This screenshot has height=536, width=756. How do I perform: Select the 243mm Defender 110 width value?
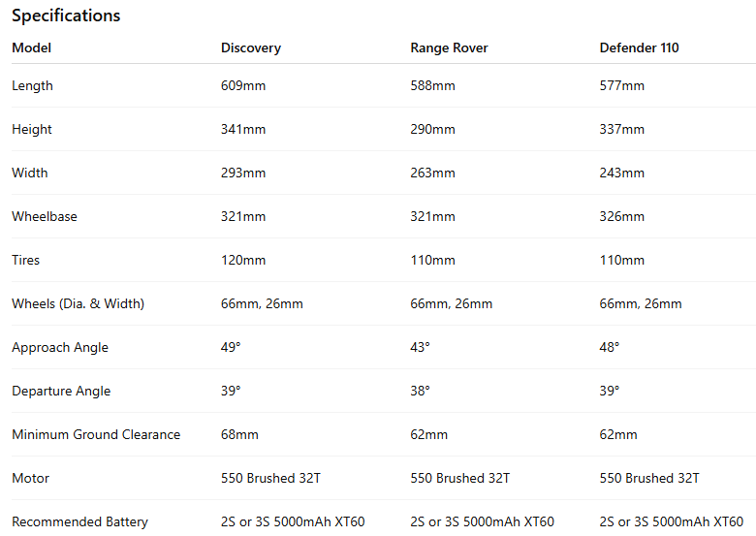622,173
